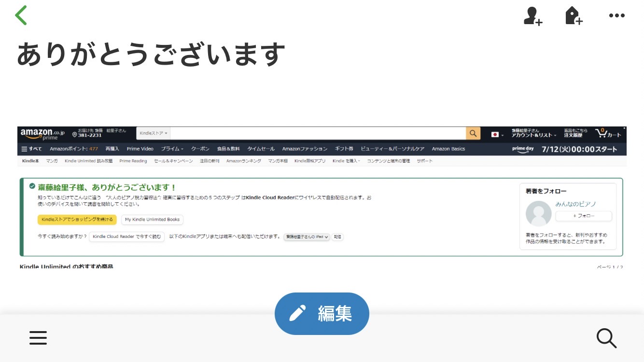Tap the search magnifier in bottom bar

pyautogui.click(x=606, y=338)
